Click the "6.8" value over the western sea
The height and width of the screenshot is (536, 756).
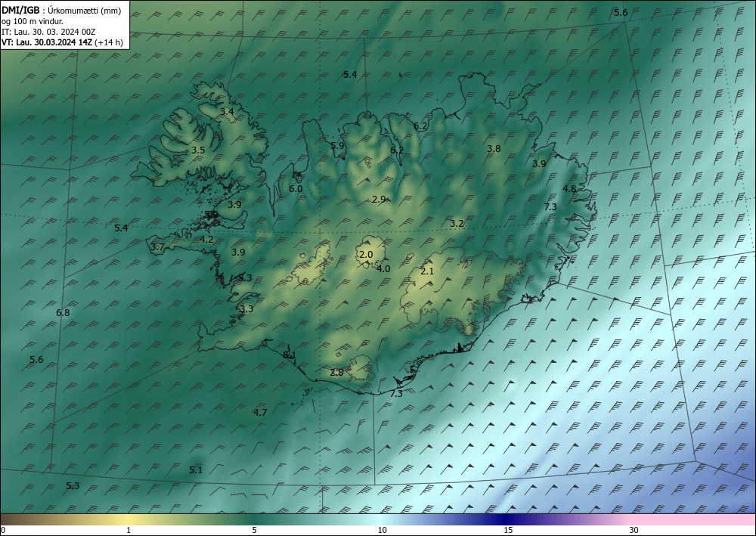(63, 312)
